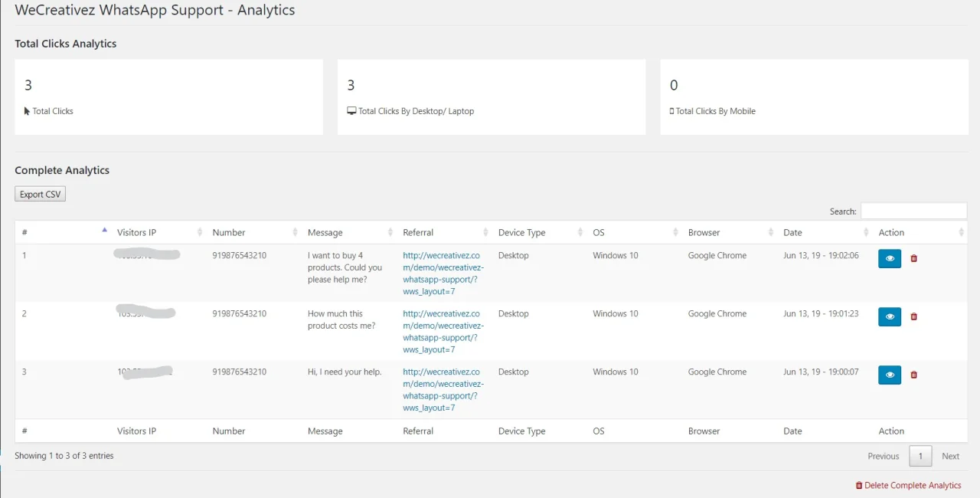
Task: View details of entry 1 with eye icon
Action: [890, 258]
